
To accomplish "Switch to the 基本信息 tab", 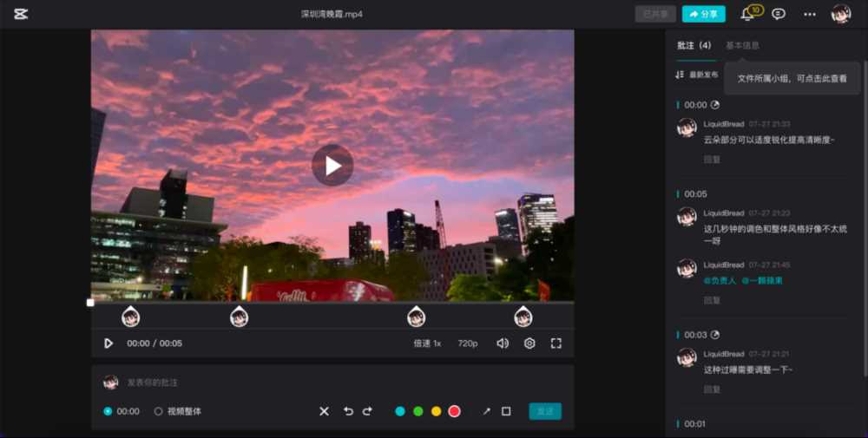I will (x=742, y=45).
